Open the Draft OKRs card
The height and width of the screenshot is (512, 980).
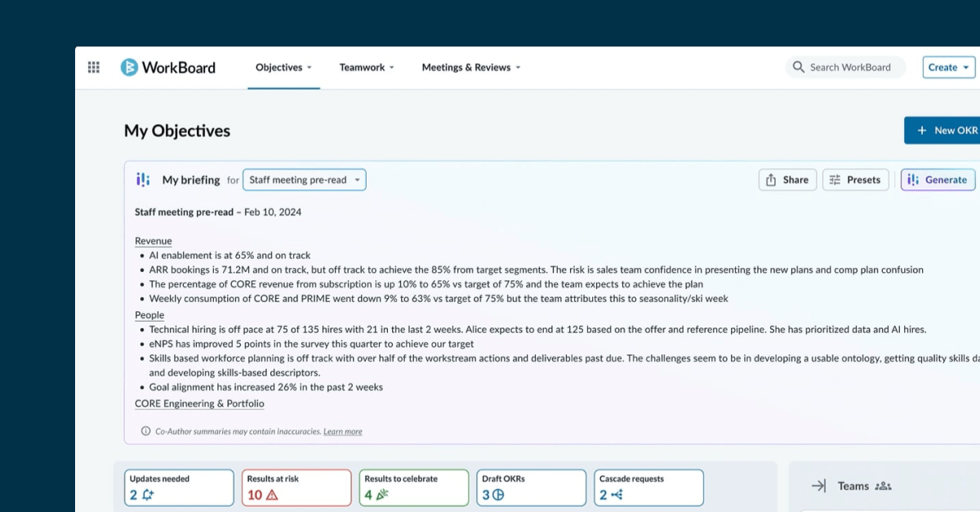tap(532, 488)
